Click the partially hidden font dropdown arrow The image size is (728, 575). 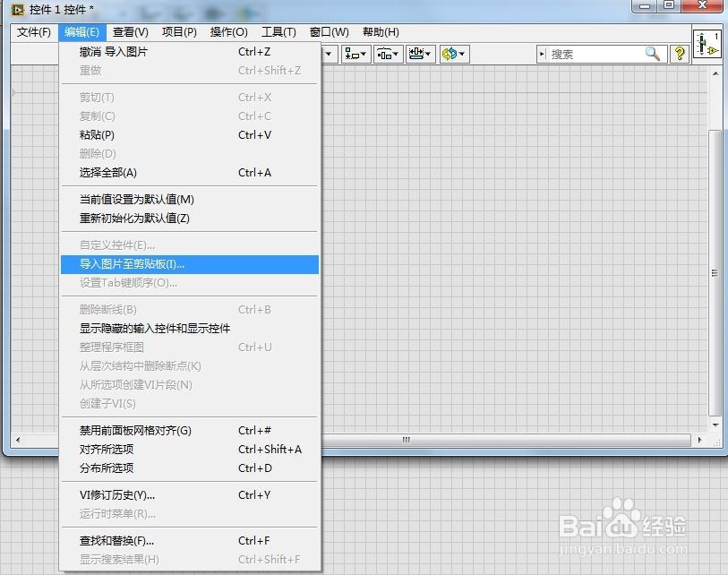329,55
